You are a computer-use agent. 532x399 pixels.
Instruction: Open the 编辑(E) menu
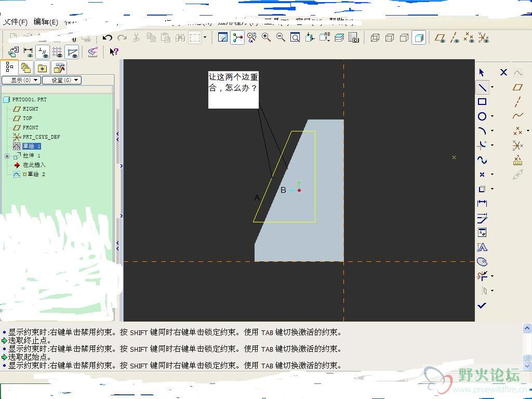46,22
